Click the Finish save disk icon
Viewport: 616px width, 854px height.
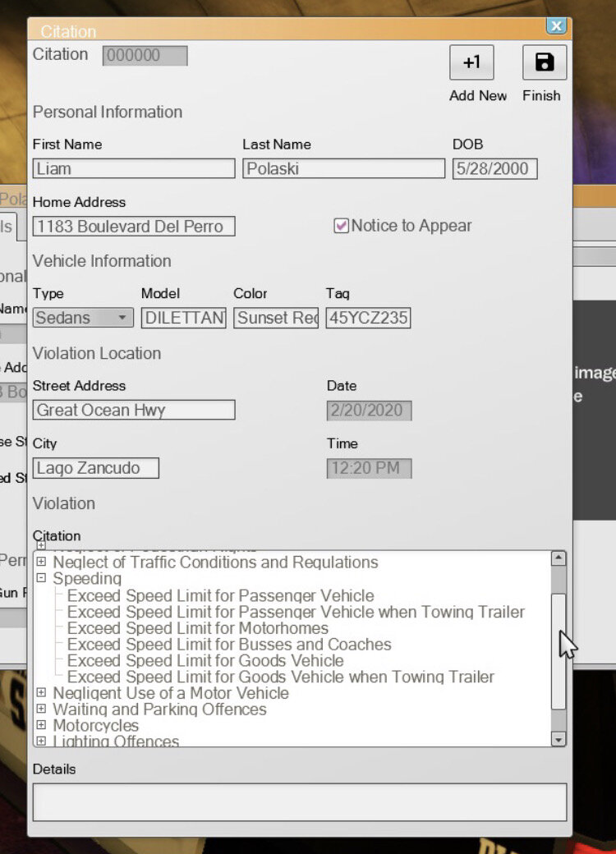coord(544,62)
